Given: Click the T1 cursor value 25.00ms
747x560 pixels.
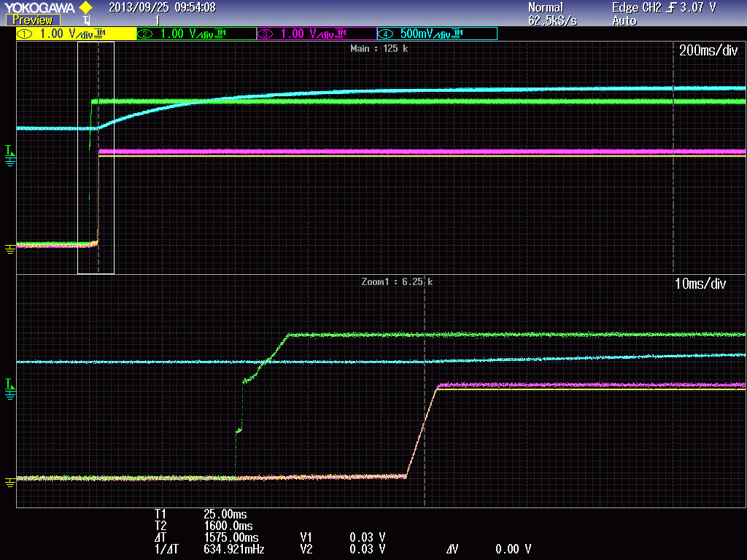Looking at the screenshot, I should point(225,514).
